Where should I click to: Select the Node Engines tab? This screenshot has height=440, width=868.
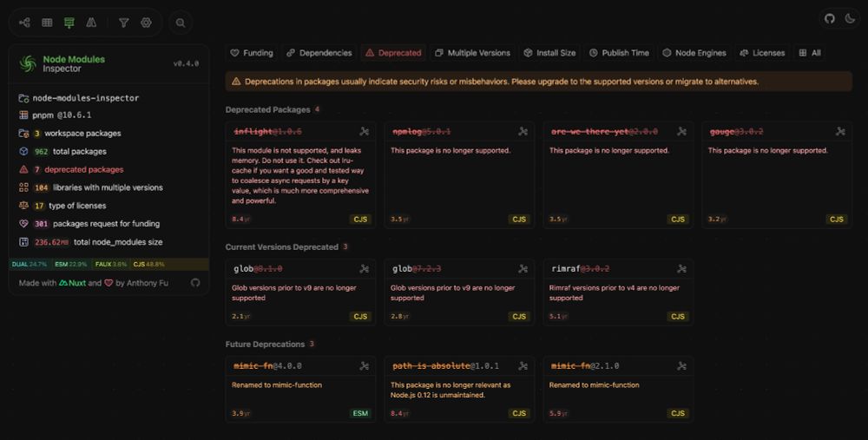(x=694, y=53)
